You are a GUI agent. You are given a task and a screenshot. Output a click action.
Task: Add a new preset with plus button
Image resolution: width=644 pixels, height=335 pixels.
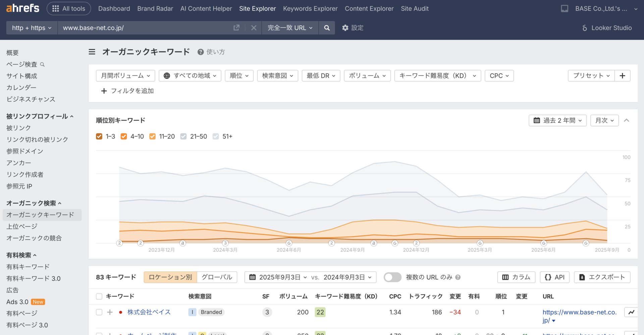point(623,76)
